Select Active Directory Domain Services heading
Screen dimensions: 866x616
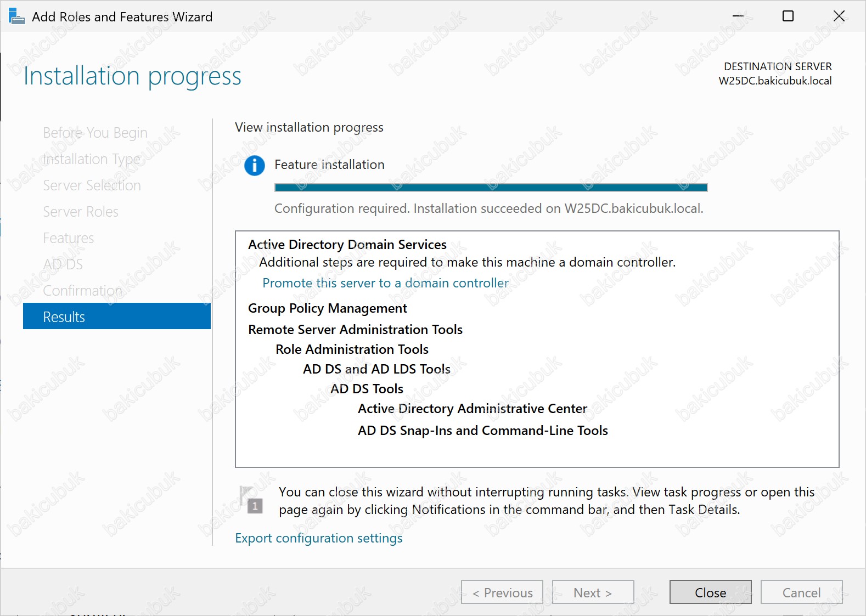point(347,245)
